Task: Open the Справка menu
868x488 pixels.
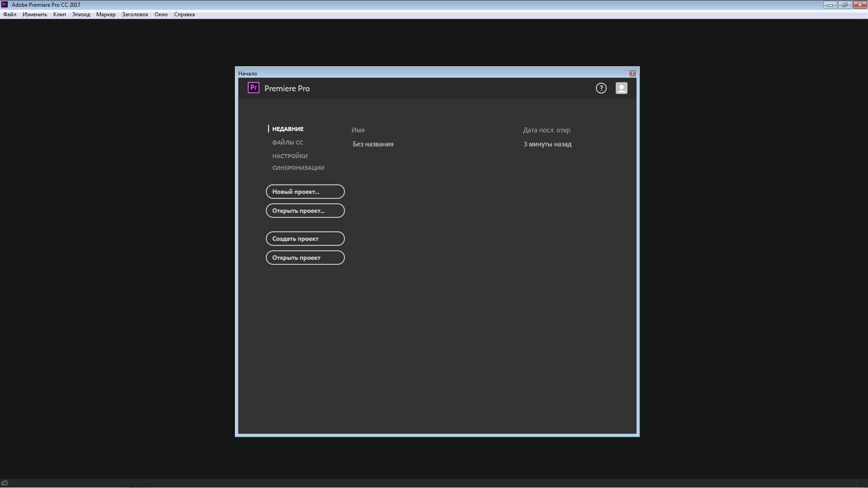Action: pos(184,14)
